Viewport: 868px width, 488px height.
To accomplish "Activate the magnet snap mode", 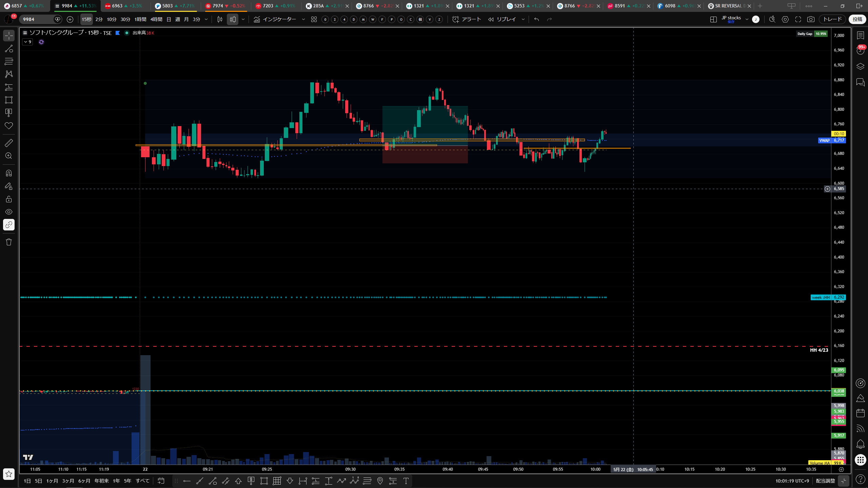I will pyautogui.click(x=9, y=173).
